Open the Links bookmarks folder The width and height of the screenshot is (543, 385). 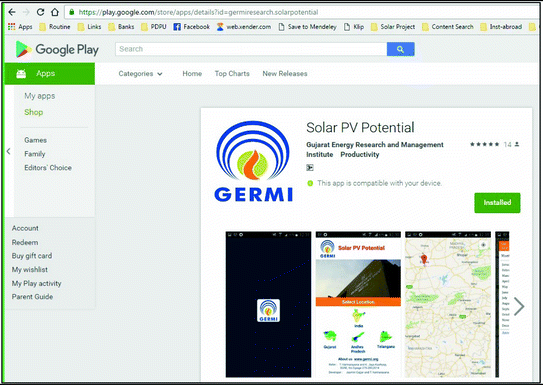point(89,27)
